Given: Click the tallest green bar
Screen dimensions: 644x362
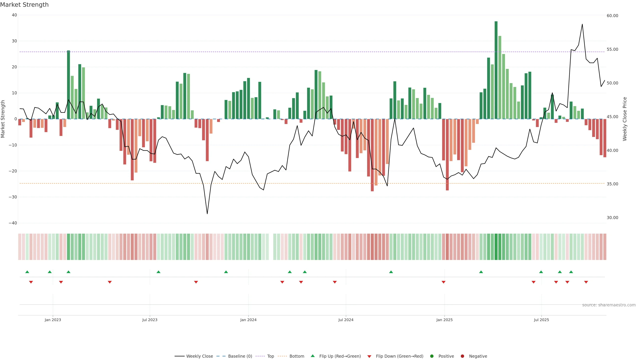Looking at the screenshot, I should [496, 70].
